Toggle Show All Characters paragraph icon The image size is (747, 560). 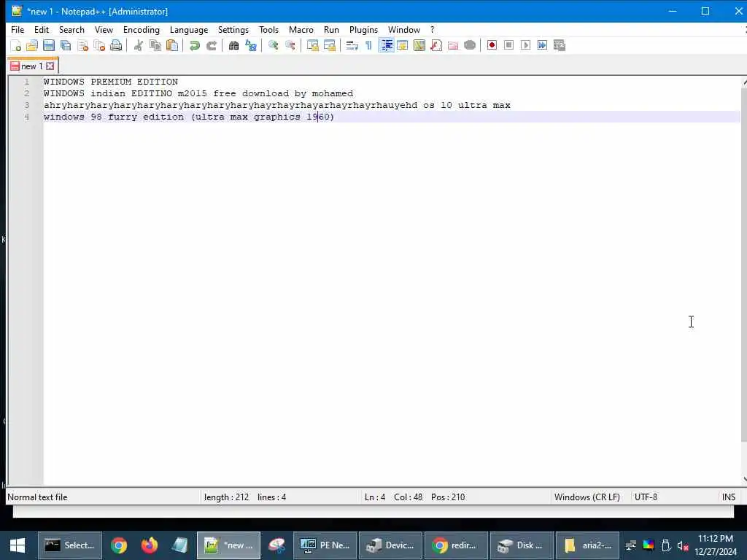(x=368, y=45)
